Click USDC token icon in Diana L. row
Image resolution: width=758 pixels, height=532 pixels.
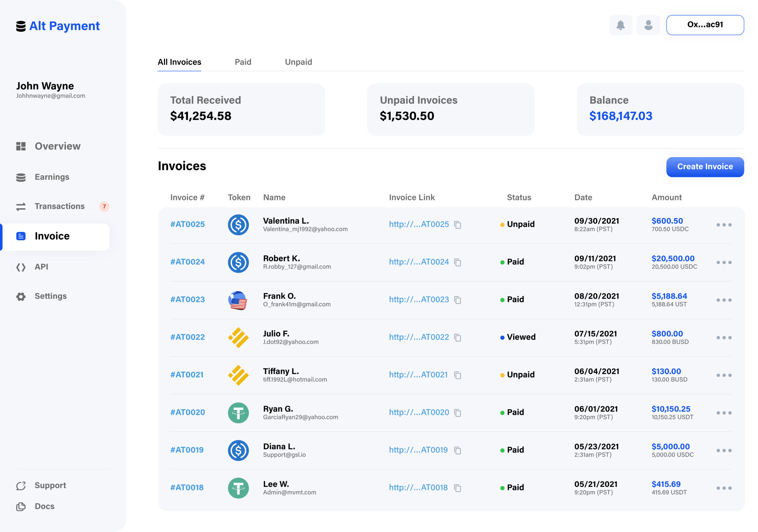(x=238, y=451)
